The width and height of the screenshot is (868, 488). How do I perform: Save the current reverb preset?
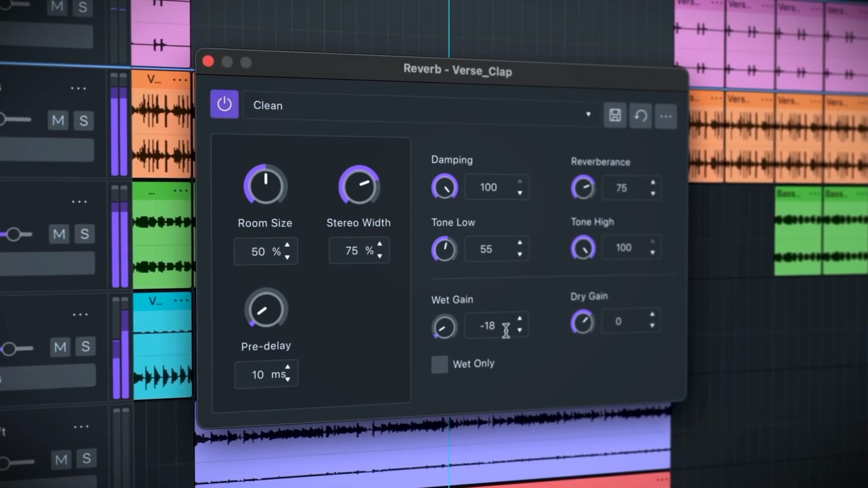click(x=615, y=115)
